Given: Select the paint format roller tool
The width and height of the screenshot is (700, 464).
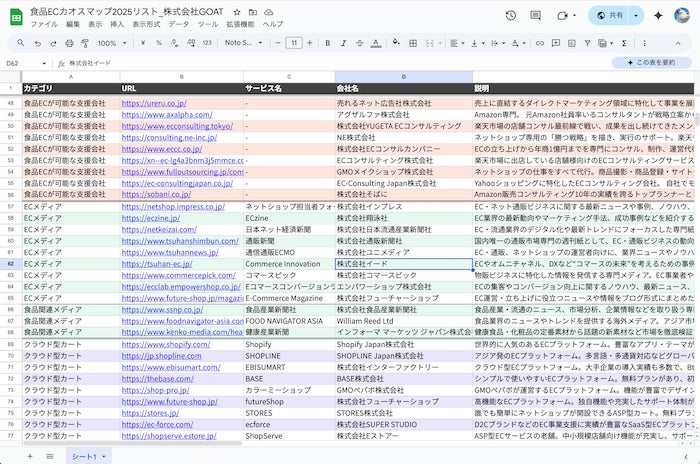Looking at the screenshot, I should [x=85, y=43].
